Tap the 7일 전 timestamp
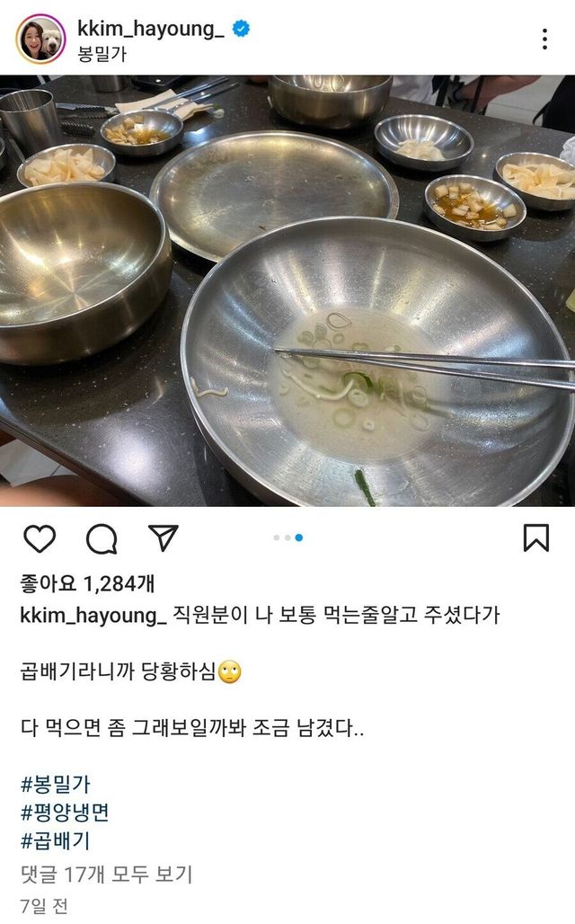Image resolution: width=575 pixels, height=924 pixels. (44, 906)
